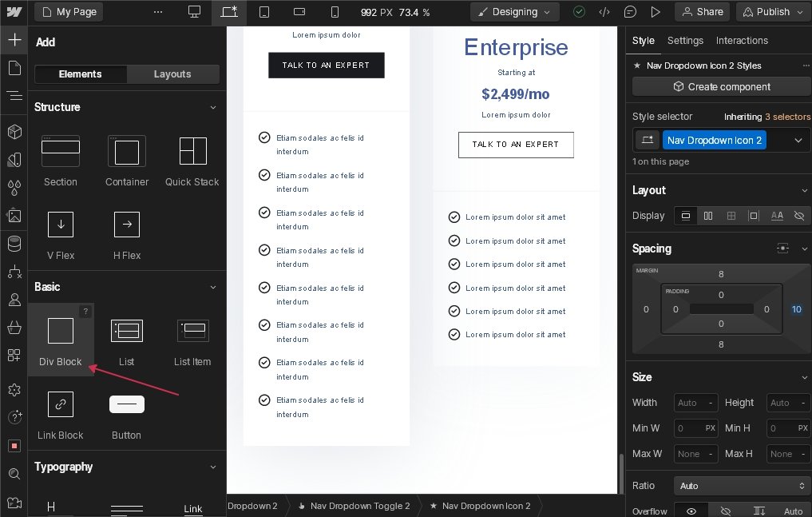Collapse the Basic section chevron
The width and height of the screenshot is (812, 517).
(213, 287)
